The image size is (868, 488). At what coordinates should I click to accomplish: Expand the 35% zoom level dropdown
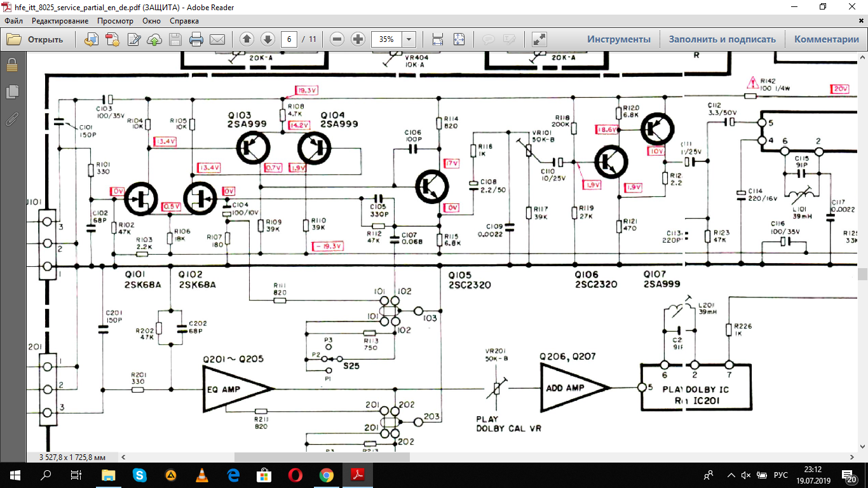click(409, 39)
